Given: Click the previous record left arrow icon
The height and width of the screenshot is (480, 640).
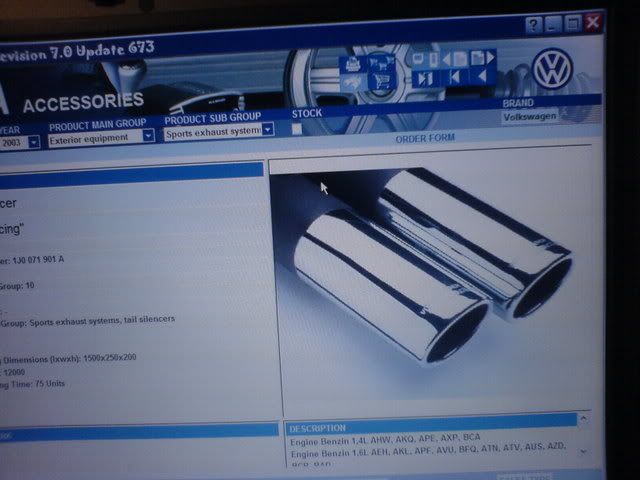Looking at the screenshot, I should click(481, 77).
